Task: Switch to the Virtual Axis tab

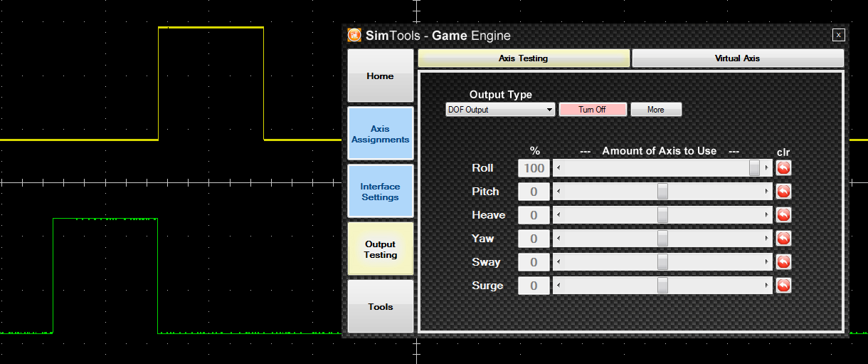Action: tap(737, 58)
